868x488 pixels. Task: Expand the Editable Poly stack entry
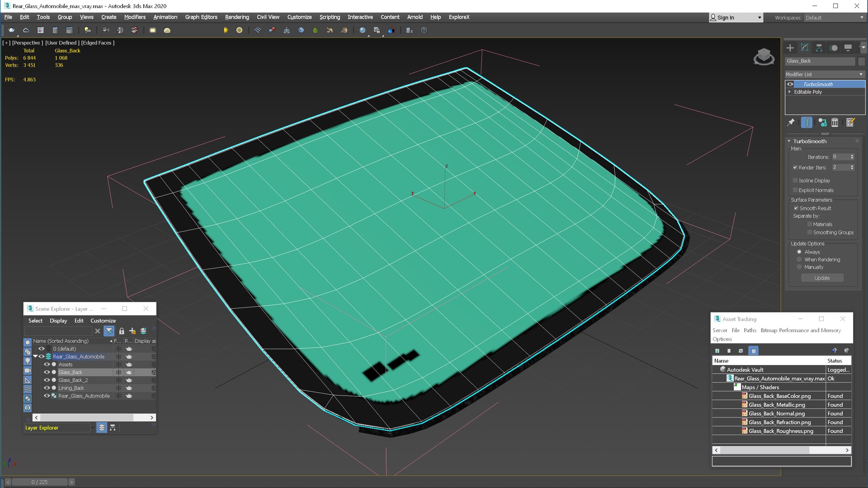point(790,92)
